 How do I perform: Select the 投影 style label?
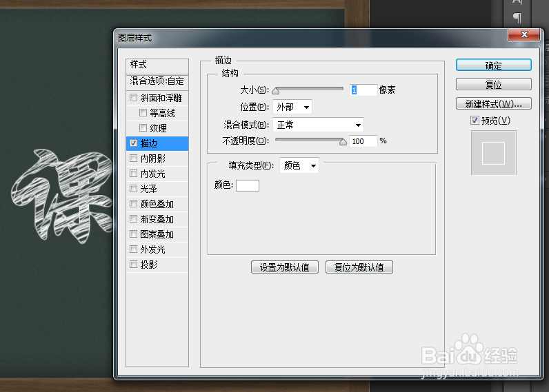click(148, 265)
